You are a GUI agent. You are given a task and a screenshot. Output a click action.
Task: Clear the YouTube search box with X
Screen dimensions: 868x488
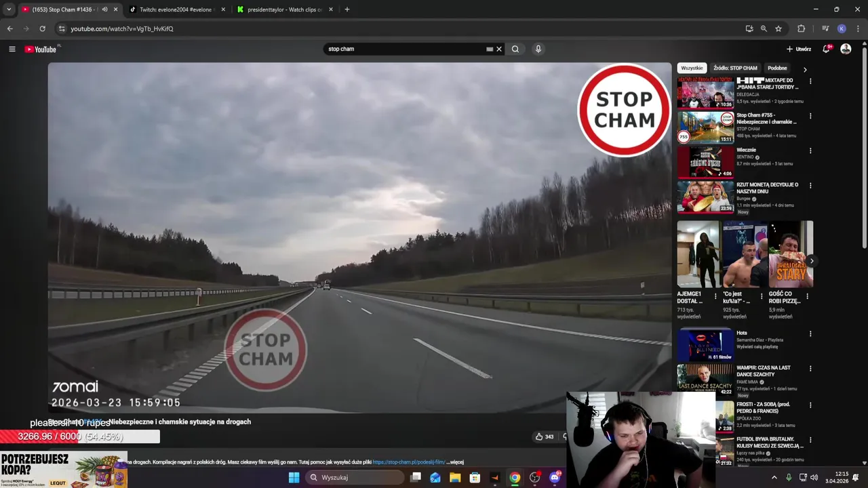coord(499,49)
